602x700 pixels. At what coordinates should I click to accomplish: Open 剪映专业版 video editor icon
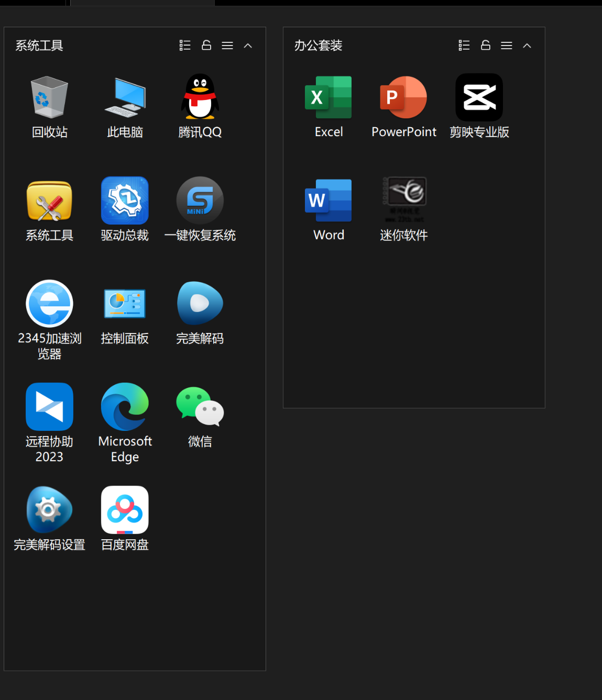[x=479, y=97]
